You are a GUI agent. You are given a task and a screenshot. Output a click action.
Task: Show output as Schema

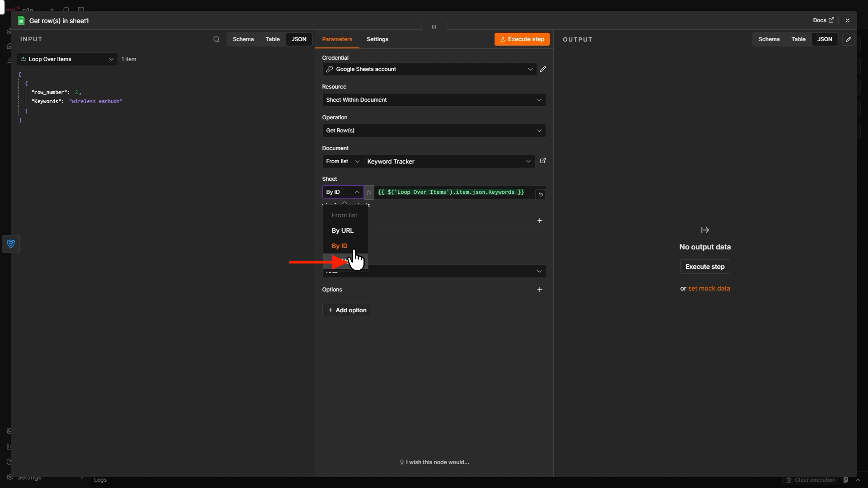769,39
